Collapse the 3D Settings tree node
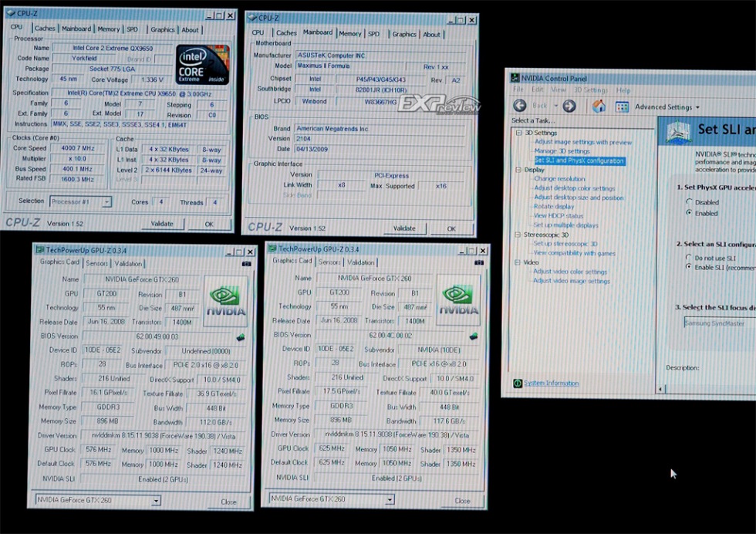756x534 pixels. [x=518, y=133]
